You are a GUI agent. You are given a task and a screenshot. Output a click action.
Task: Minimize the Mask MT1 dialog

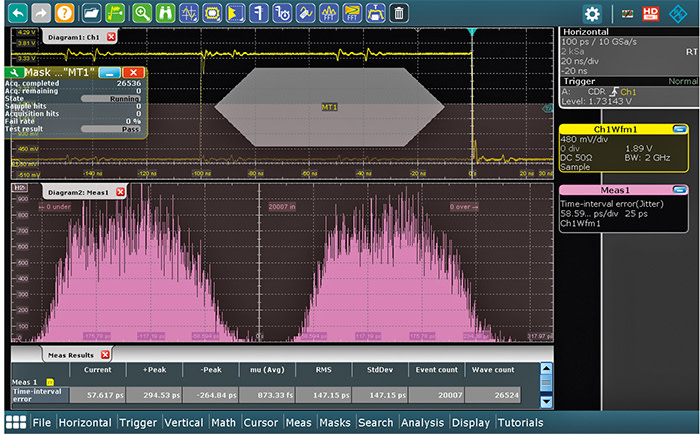coord(111,73)
